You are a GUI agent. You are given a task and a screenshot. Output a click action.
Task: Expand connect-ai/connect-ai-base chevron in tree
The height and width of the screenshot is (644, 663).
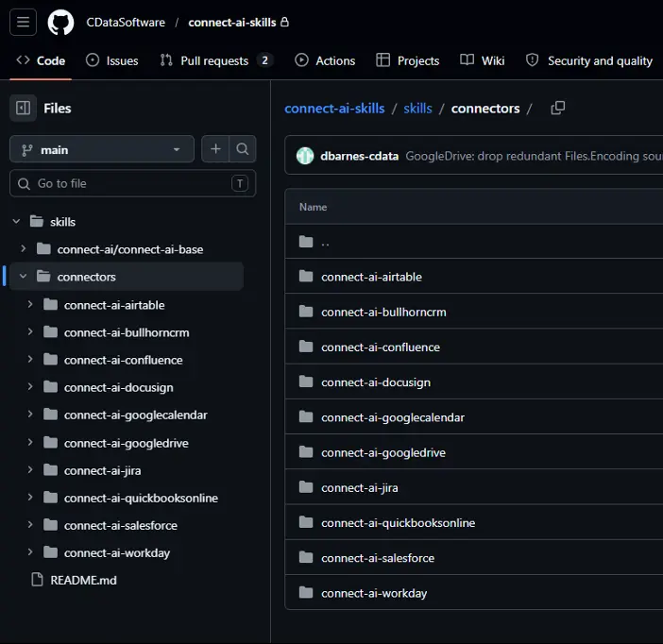(24, 248)
